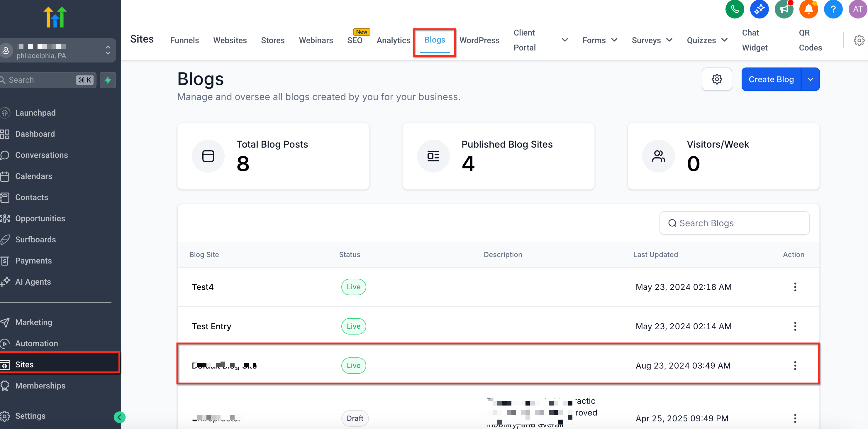Open the blue AI sparkle assistant icon

(759, 9)
